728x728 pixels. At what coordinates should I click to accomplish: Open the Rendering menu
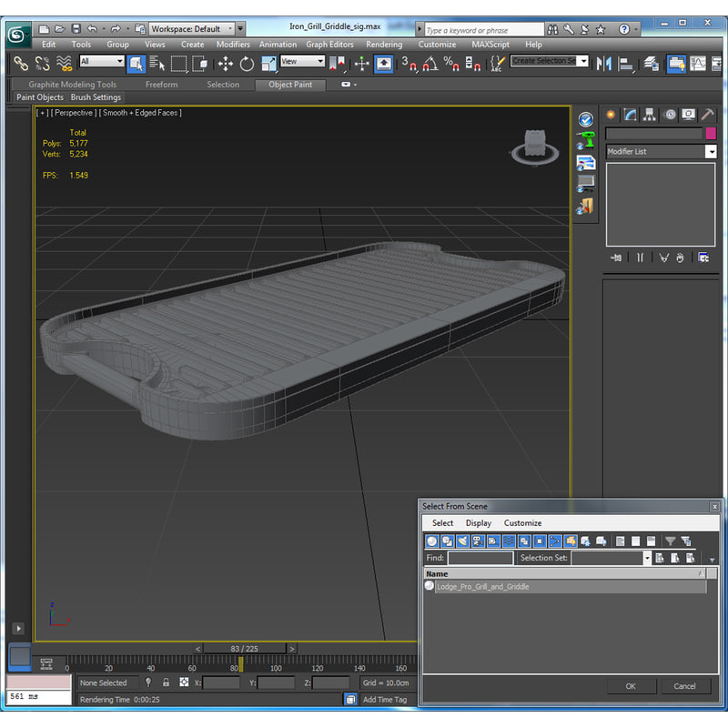tap(384, 44)
